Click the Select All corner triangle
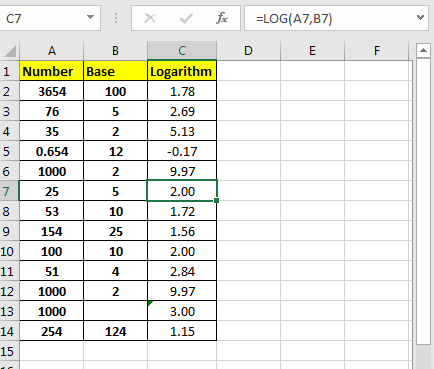 10,51
